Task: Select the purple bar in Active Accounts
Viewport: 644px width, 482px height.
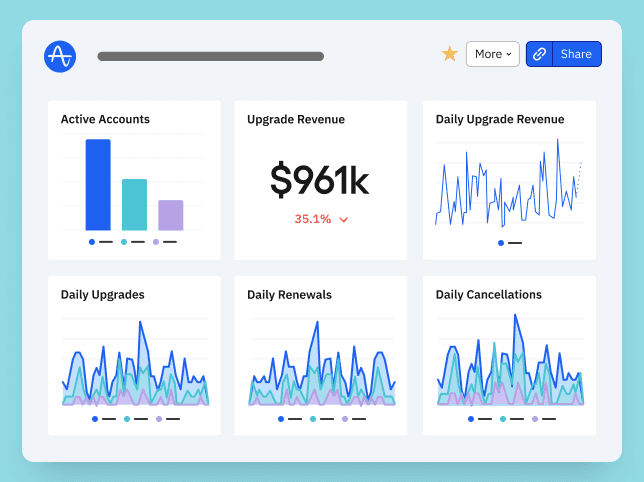Action: coord(171,215)
